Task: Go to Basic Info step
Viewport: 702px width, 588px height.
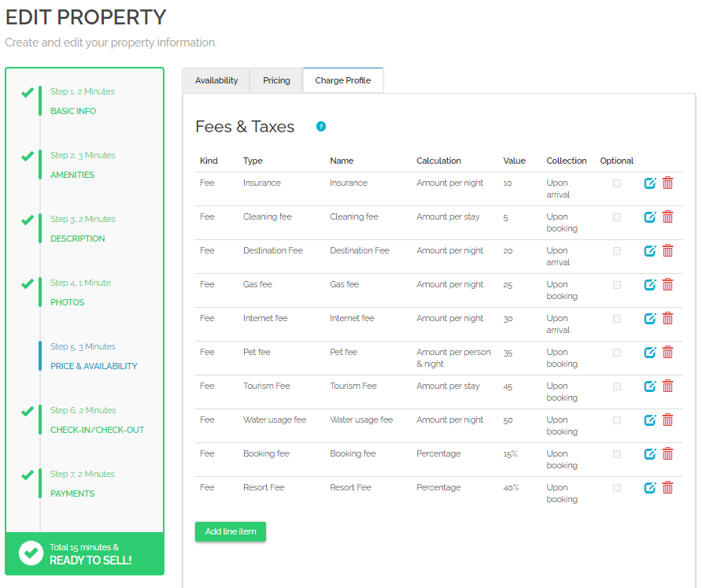Action: (x=73, y=111)
